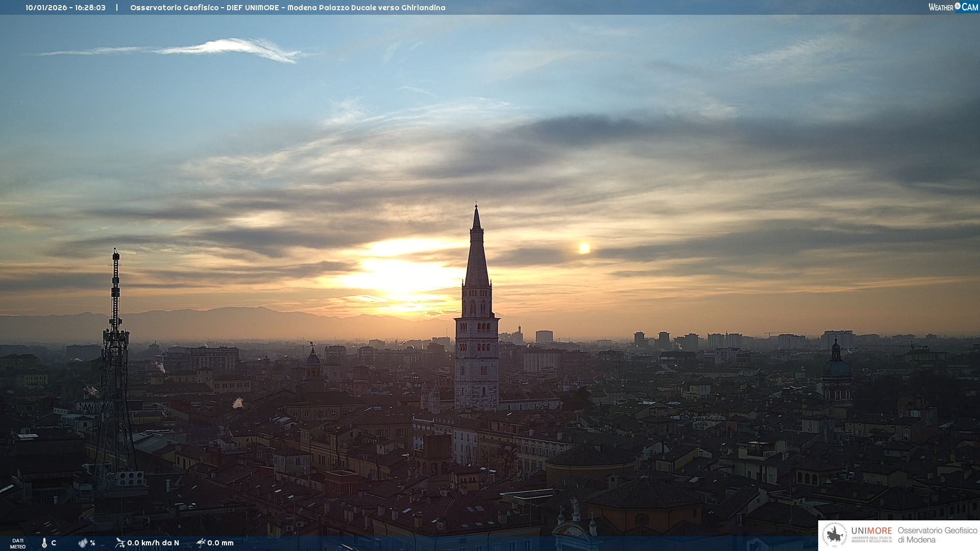The image size is (980, 551).
Task: Click the thermometer temperature icon
Action: (x=44, y=543)
